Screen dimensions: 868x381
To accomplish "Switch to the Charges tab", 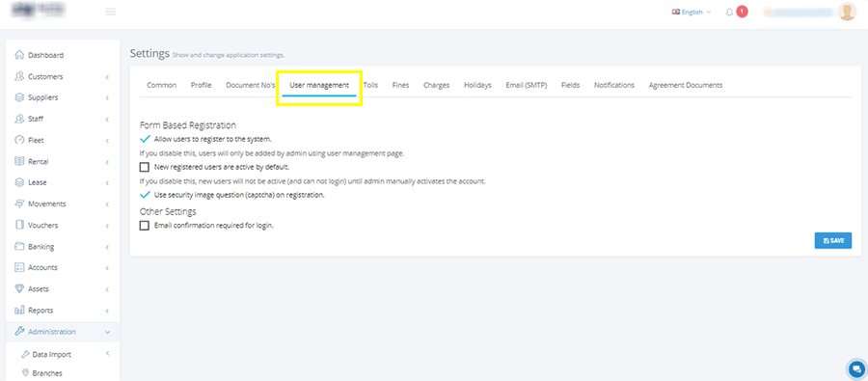I will pyautogui.click(x=436, y=85).
